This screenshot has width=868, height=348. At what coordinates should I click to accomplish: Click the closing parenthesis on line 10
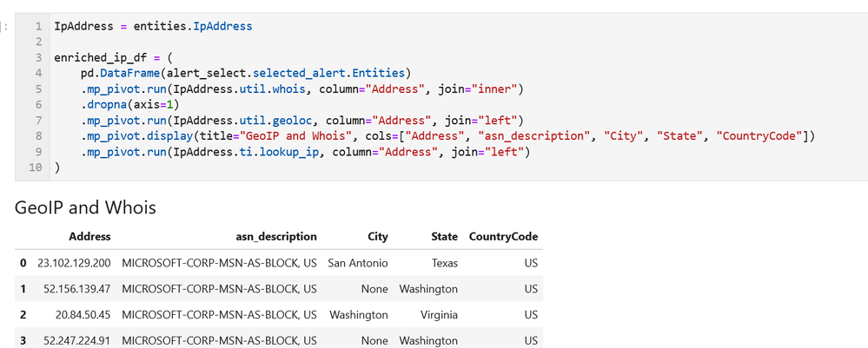pyautogui.click(x=56, y=167)
